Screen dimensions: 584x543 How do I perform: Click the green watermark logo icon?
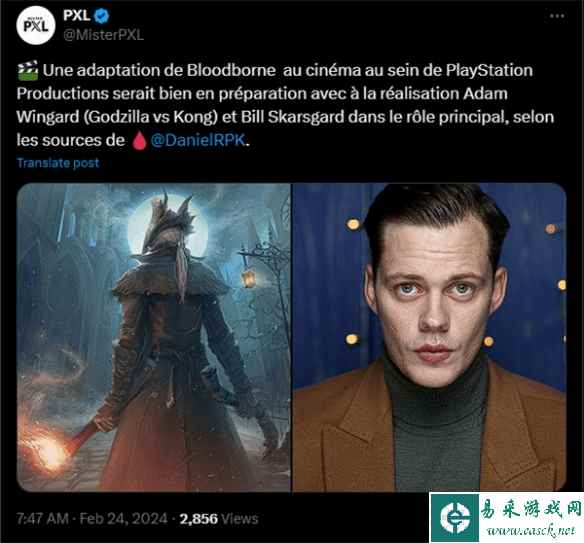tap(455, 518)
